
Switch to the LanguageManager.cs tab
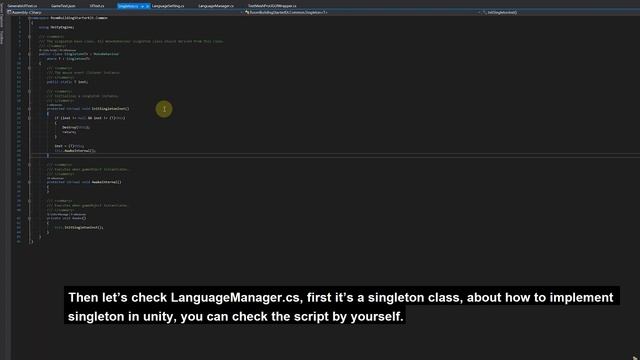pyautogui.click(x=216, y=6)
